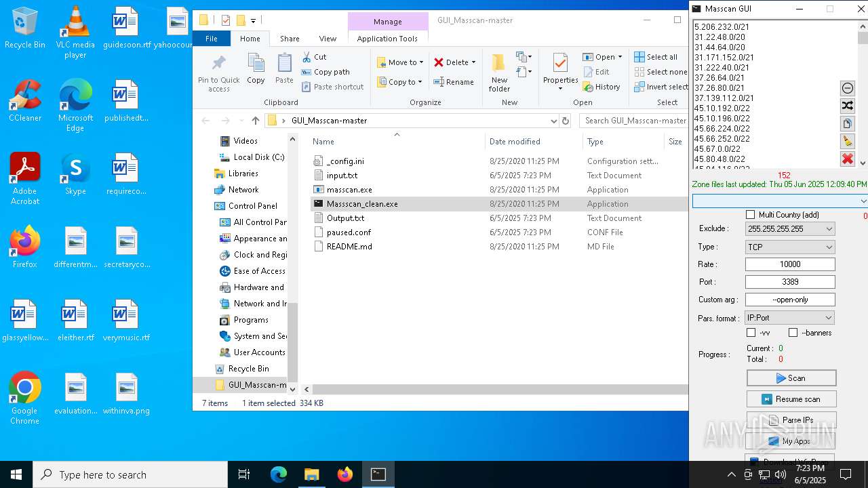The height and width of the screenshot is (488, 868).
Task: Open Microsoft Edge from the taskbar
Action: pyautogui.click(x=279, y=474)
